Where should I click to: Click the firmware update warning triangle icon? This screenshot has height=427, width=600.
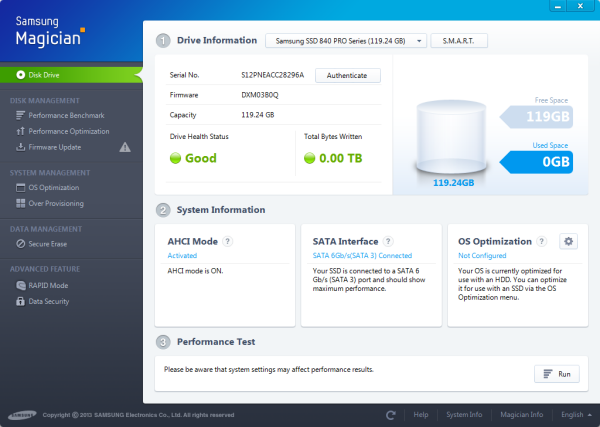[125, 147]
